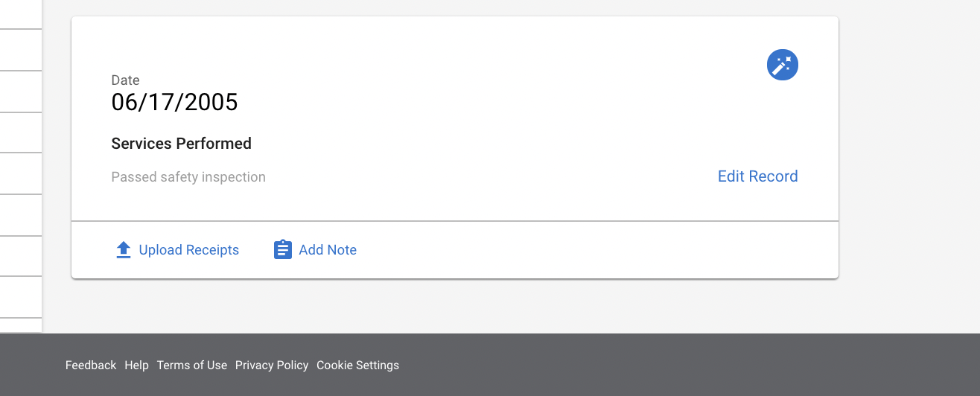
Task: Click blank gray area beside the card
Action: [909, 149]
